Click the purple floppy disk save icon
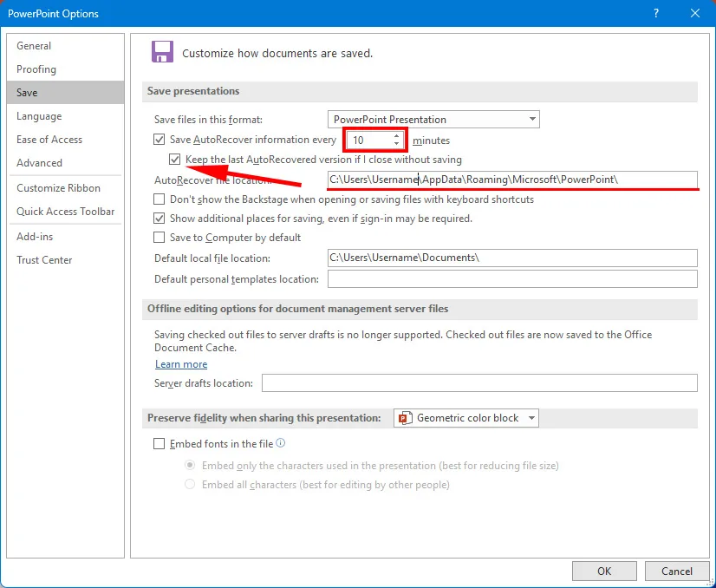Screen dimensions: 716x588 tap(163, 52)
